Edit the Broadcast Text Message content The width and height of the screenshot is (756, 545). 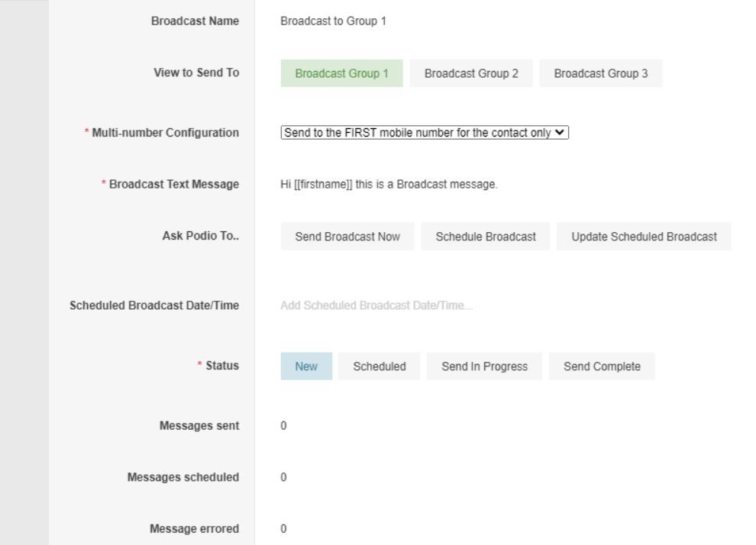pos(389,185)
